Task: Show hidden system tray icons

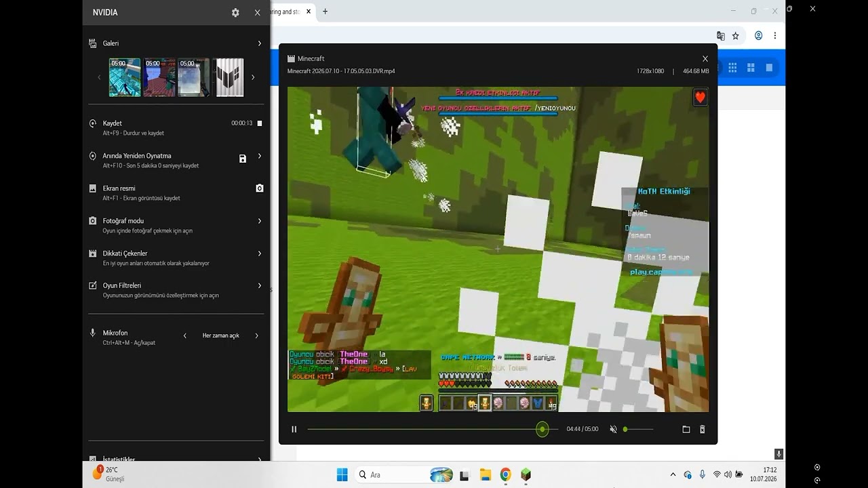Action: 673,474
